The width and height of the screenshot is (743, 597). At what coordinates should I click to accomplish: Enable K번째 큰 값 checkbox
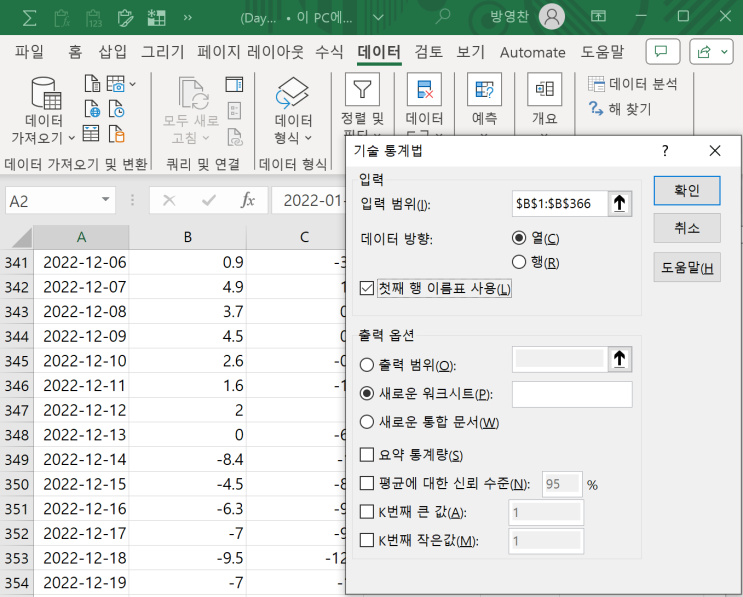pos(367,512)
